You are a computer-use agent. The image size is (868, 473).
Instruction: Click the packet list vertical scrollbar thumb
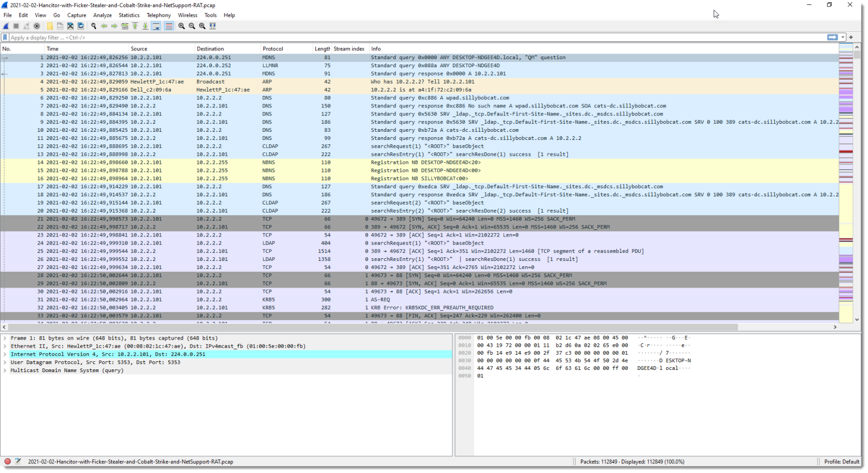point(857,54)
